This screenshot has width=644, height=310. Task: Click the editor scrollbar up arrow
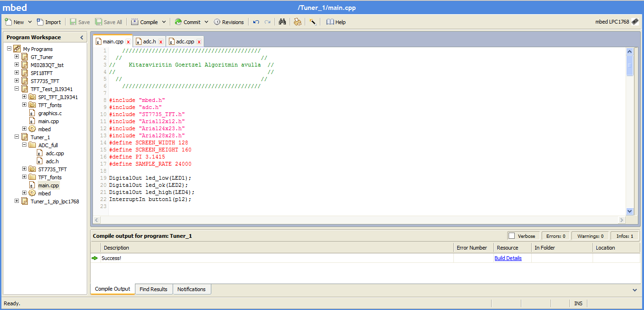point(629,51)
